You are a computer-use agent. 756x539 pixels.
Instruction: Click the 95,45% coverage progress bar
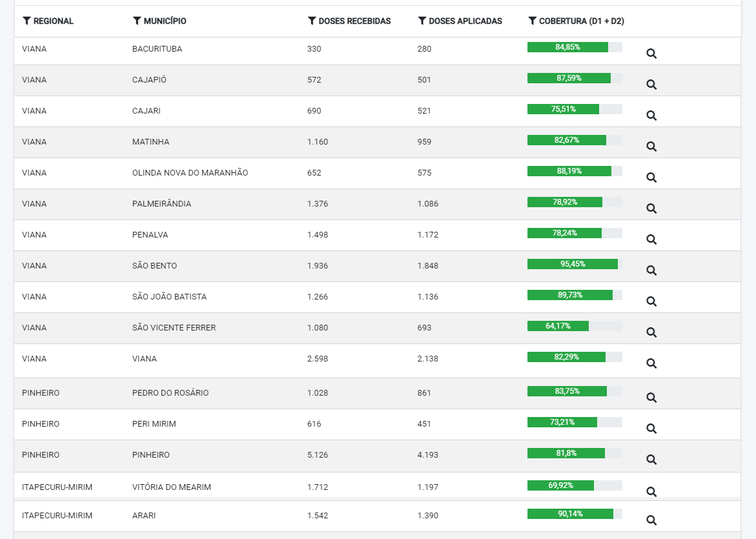point(575,264)
